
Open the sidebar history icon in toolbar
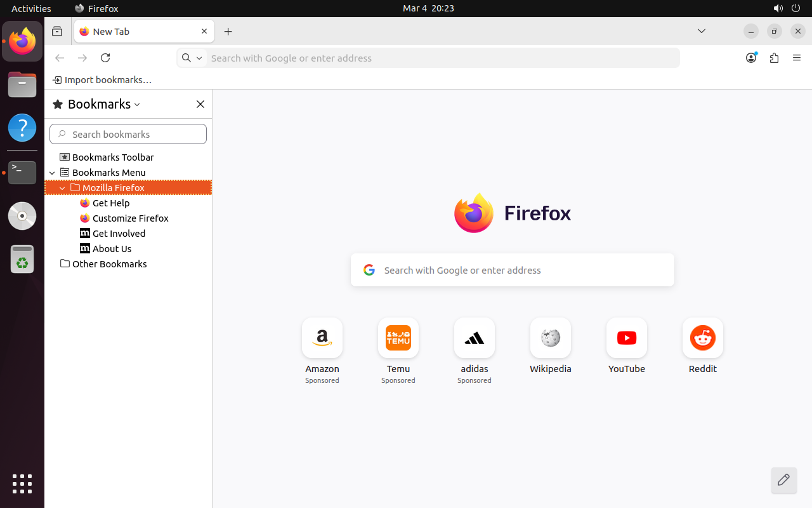tap(57, 31)
